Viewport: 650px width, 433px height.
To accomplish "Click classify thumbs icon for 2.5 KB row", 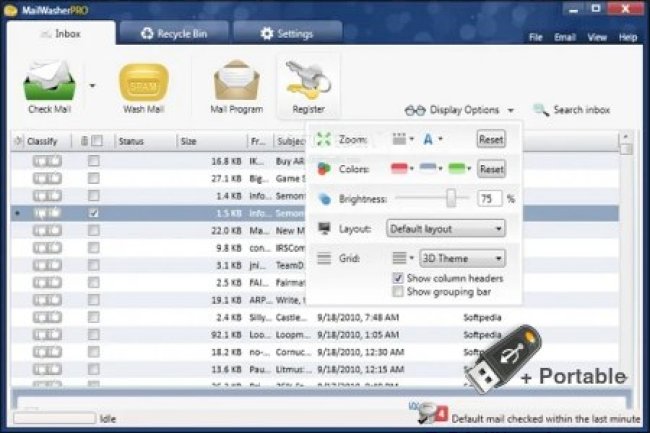I will [47, 283].
